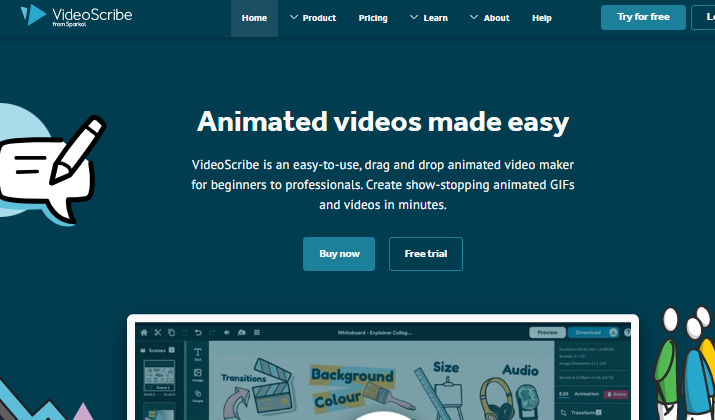The image size is (715, 420).
Task: Click the Transform crop icon
Action: click(564, 413)
